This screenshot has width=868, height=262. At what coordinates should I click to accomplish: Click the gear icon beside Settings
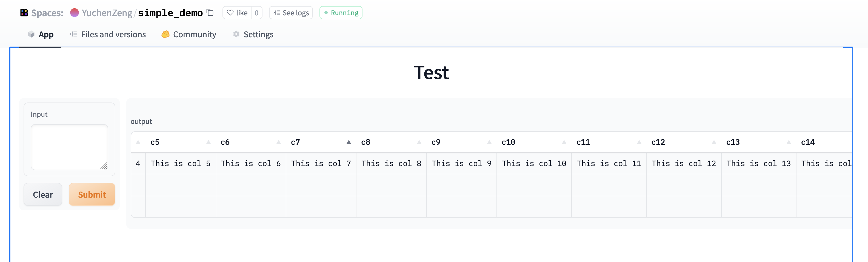click(236, 34)
